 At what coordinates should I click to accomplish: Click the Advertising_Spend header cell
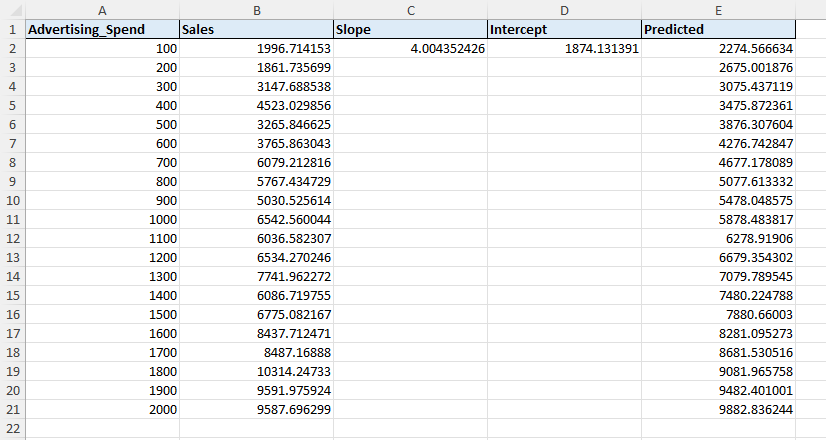[x=102, y=30]
